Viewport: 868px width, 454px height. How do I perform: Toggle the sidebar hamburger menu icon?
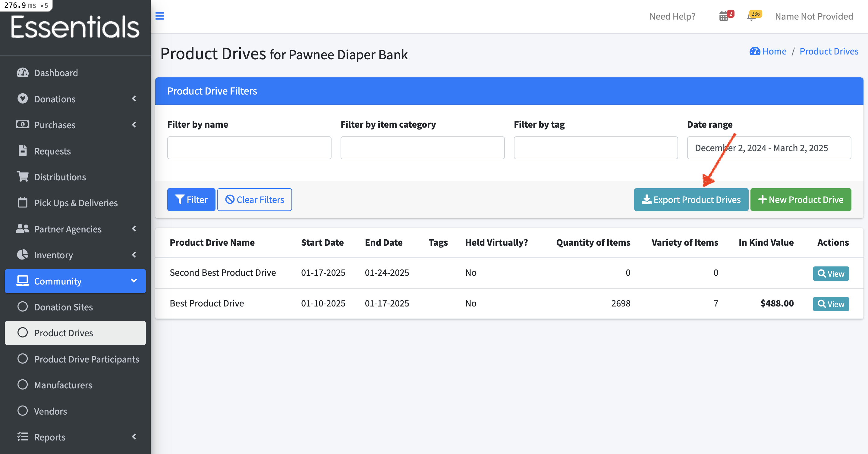(x=159, y=16)
